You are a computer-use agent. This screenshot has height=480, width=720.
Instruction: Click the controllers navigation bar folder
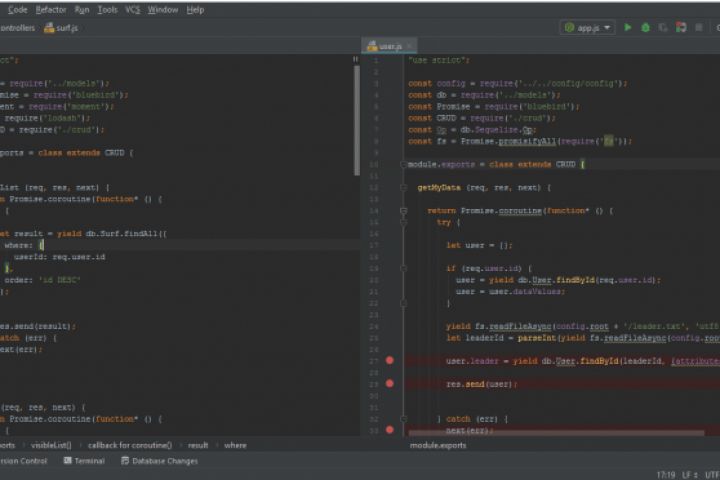[x=17, y=28]
